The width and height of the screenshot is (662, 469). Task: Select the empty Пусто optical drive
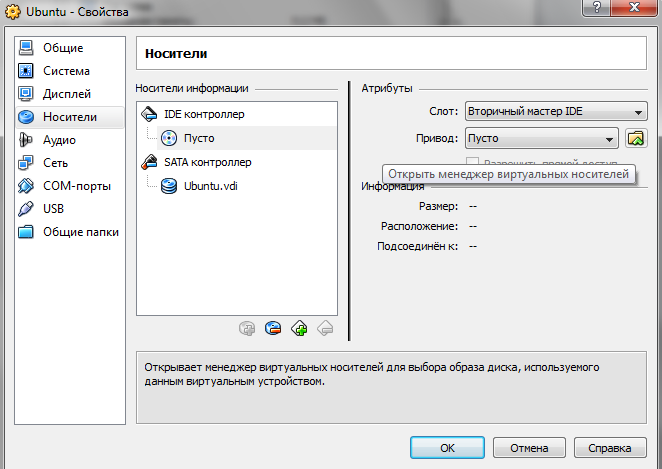pyautogui.click(x=247, y=138)
